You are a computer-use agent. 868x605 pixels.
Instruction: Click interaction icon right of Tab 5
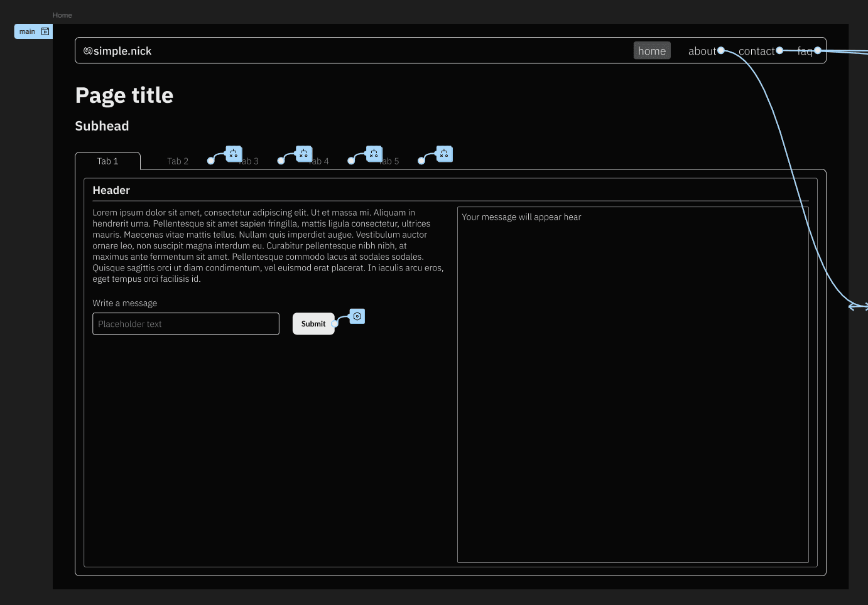pos(445,154)
